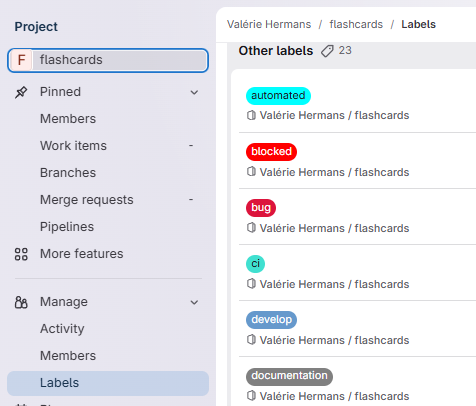Viewport: 476px width, 406px height.
Task: Click project icon under bug label
Action: pos(251,228)
